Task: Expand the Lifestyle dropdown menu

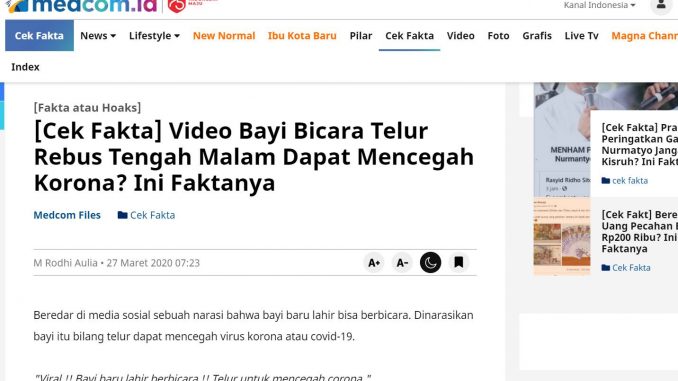Action: click(154, 35)
